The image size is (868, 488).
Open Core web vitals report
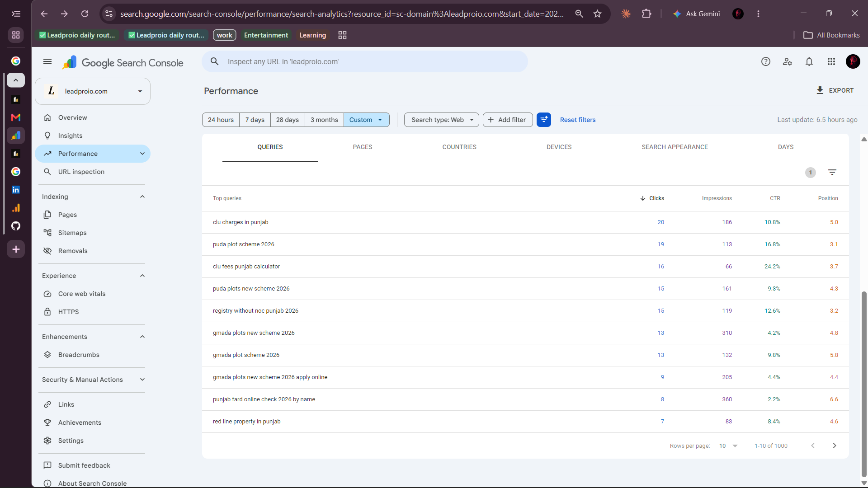point(82,294)
